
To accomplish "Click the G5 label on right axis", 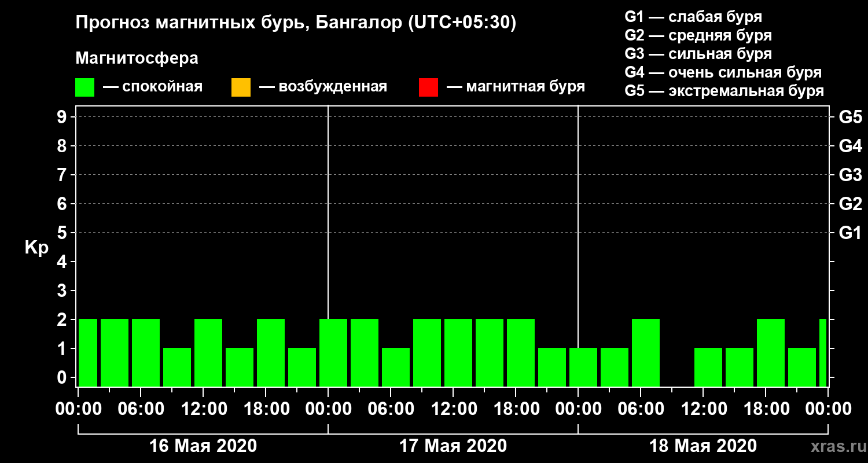I will click(850, 117).
